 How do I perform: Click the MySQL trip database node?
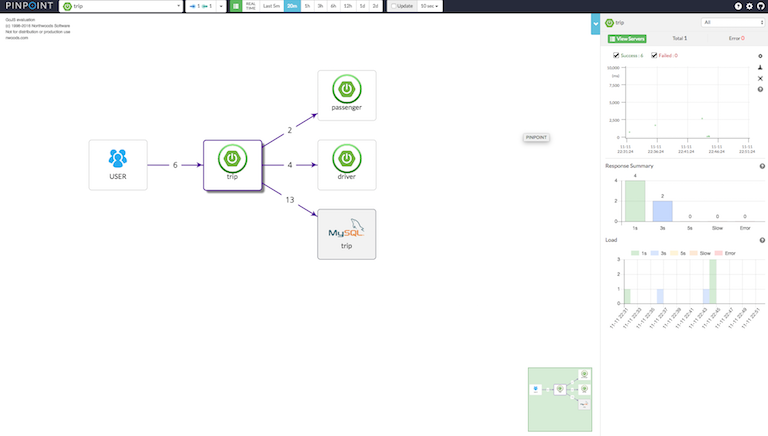click(x=346, y=234)
